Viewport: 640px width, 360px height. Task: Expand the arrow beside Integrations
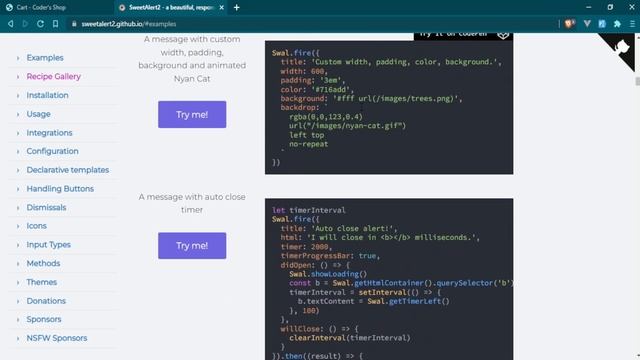18,133
